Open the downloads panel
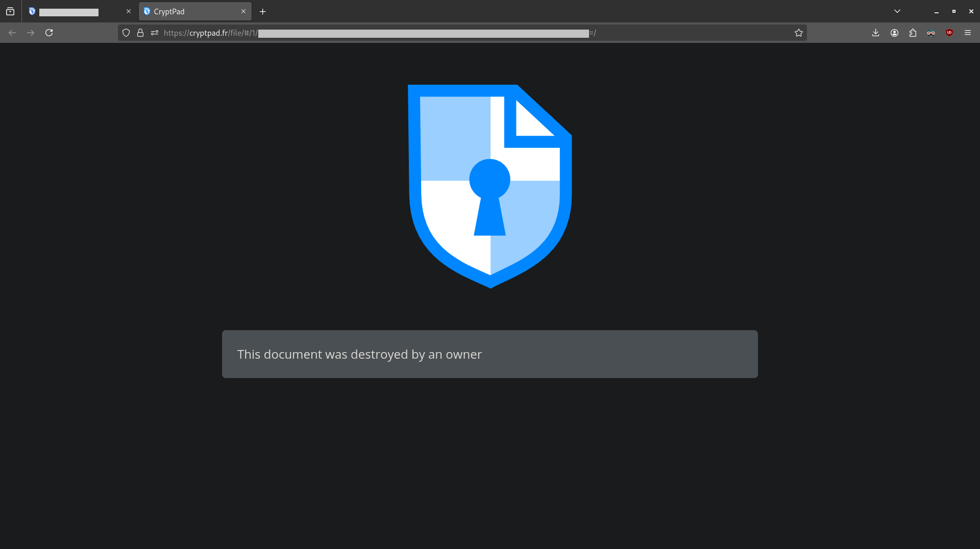The height and width of the screenshot is (549, 980). [x=876, y=33]
